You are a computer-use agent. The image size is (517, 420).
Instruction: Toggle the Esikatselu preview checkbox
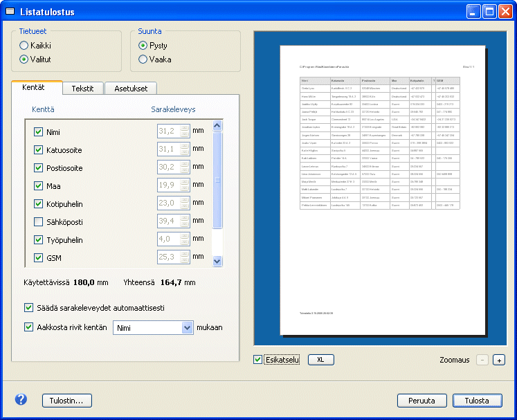(x=259, y=360)
